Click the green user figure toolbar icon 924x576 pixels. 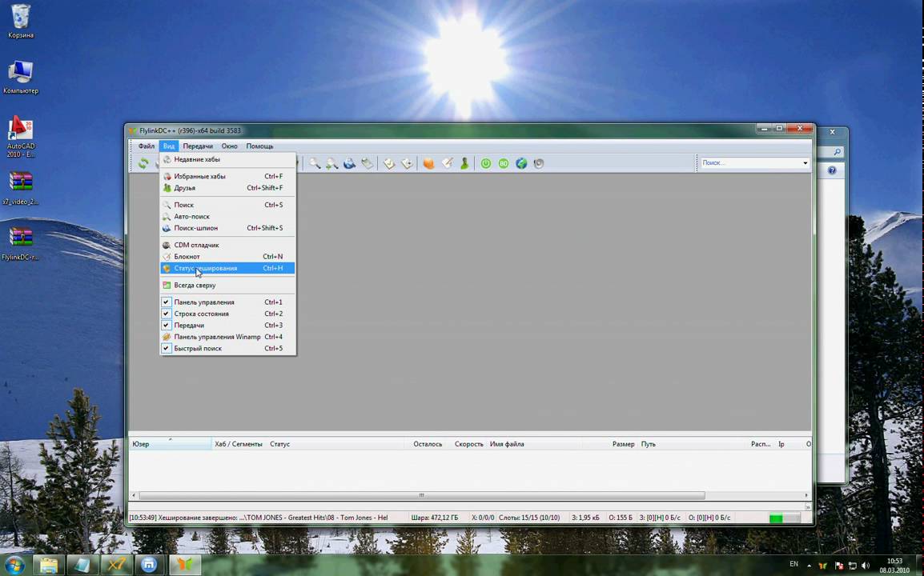click(x=464, y=163)
